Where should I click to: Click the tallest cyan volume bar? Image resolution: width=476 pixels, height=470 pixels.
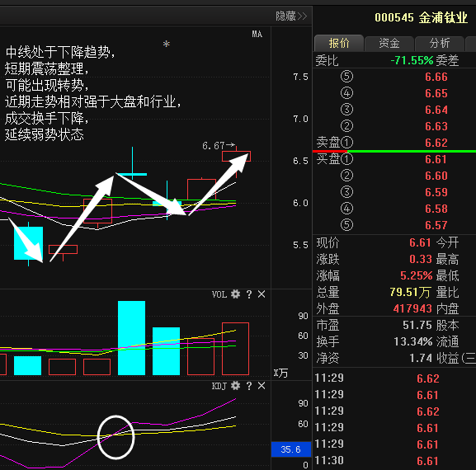pyautogui.click(x=131, y=338)
